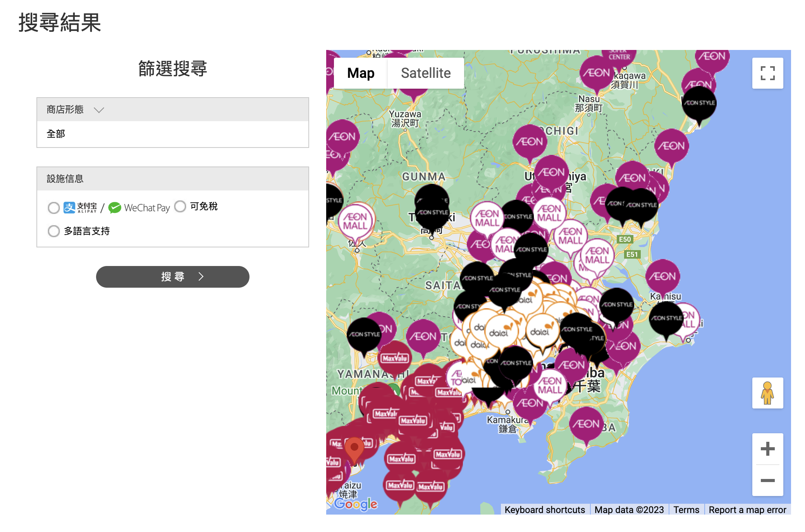Expand the 商店形態 dropdown chevron

tap(99, 110)
